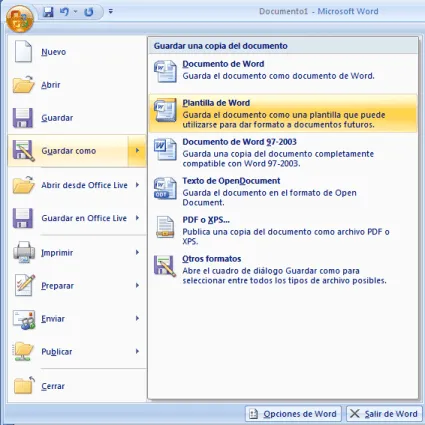Viewport: 425px width, 425px height.
Task: Expand the Preparar submenu arrow
Action: pyautogui.click(x=137, y=285)
